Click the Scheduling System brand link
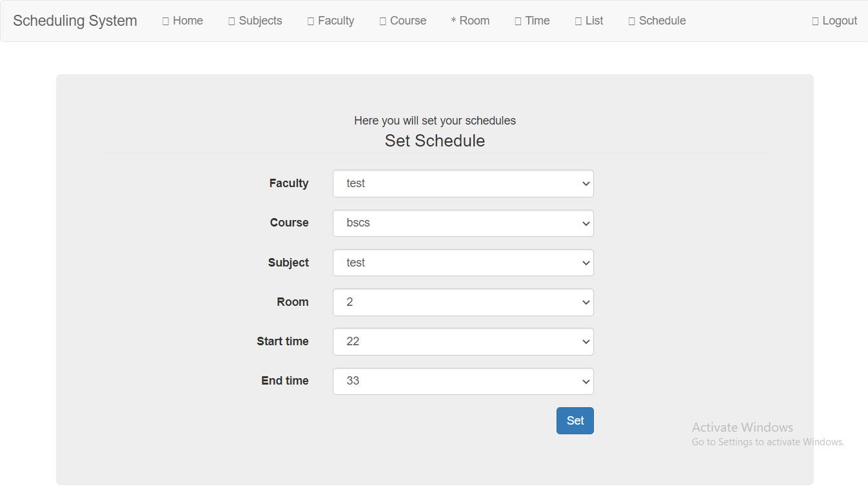The width and height of the screenshot is (868, 493). pyautogui.click(x=75, y=20)
